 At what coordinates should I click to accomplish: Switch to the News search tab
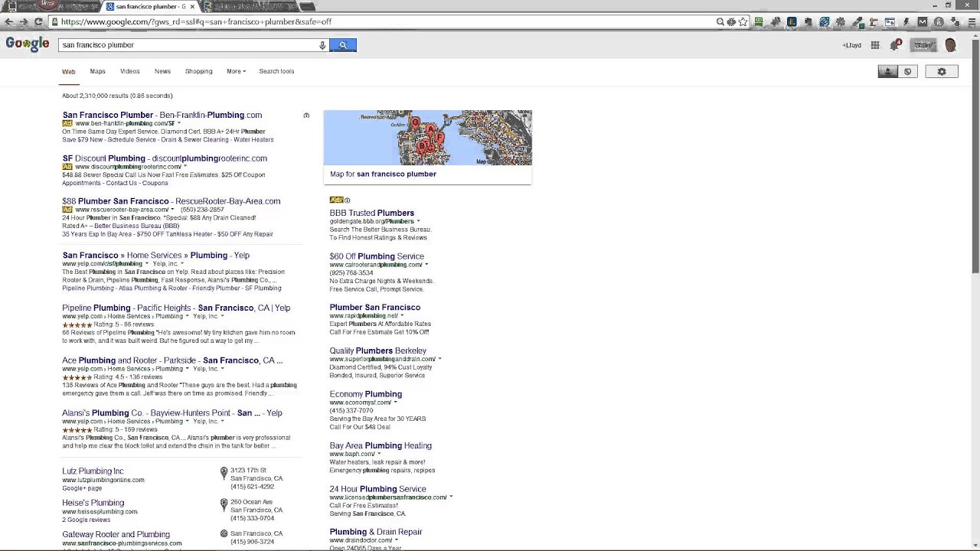click(162, 71)
